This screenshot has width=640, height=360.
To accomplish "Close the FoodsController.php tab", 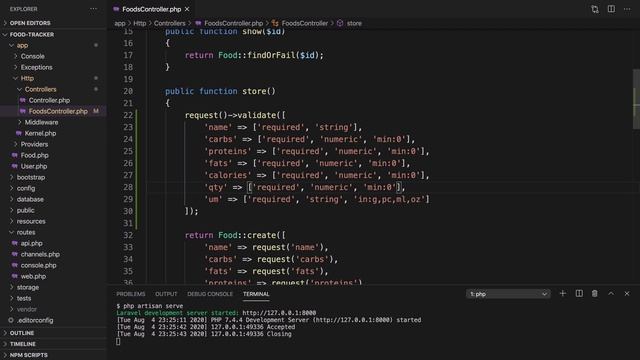I will [x=187, y=9].
